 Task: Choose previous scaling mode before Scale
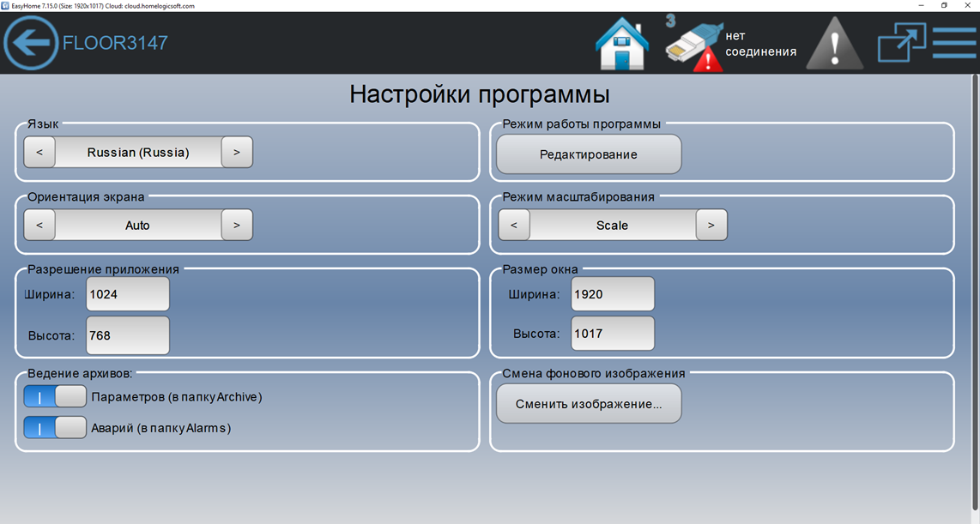(x=514, y=226)
